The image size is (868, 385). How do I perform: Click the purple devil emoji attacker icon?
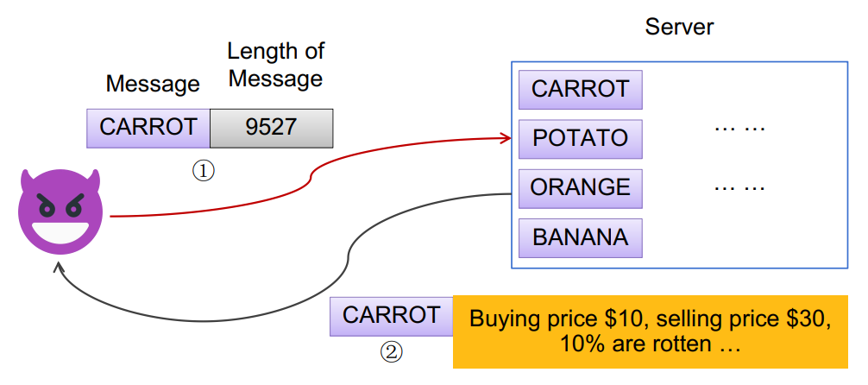coord(60,211)
